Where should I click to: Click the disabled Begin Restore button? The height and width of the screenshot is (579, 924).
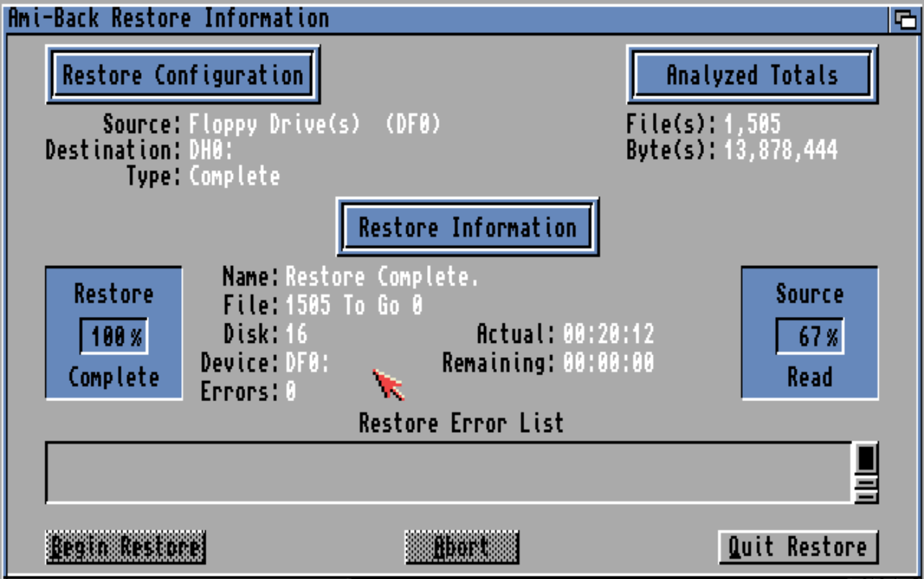click(126, 547)
